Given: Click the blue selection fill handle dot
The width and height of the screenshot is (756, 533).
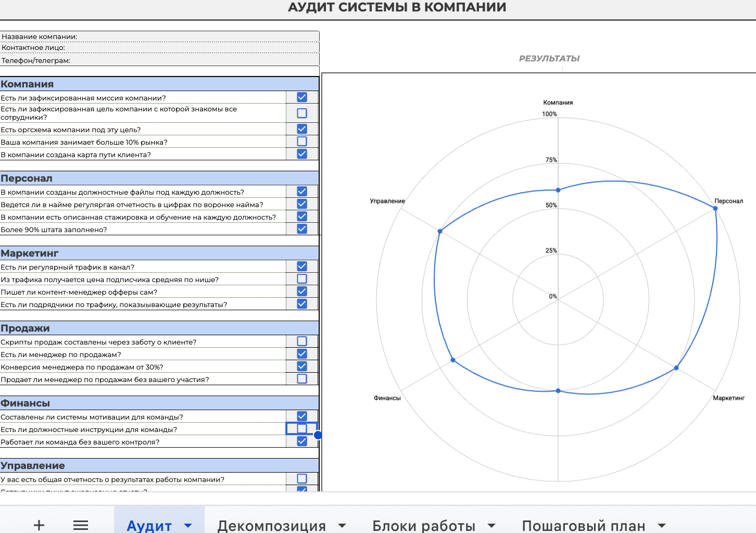Looking at the screenshot, I should pos(318,435).
